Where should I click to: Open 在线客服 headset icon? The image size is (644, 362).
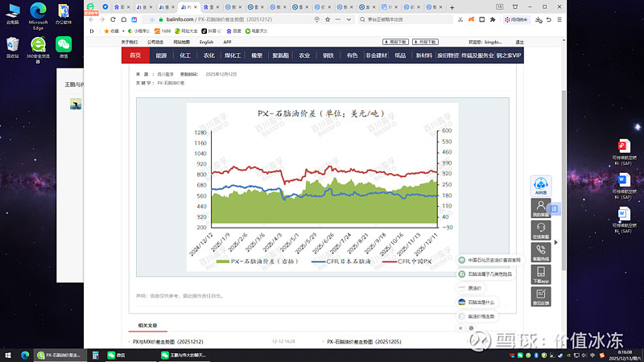pyautogui.click(x=541, y=230)
